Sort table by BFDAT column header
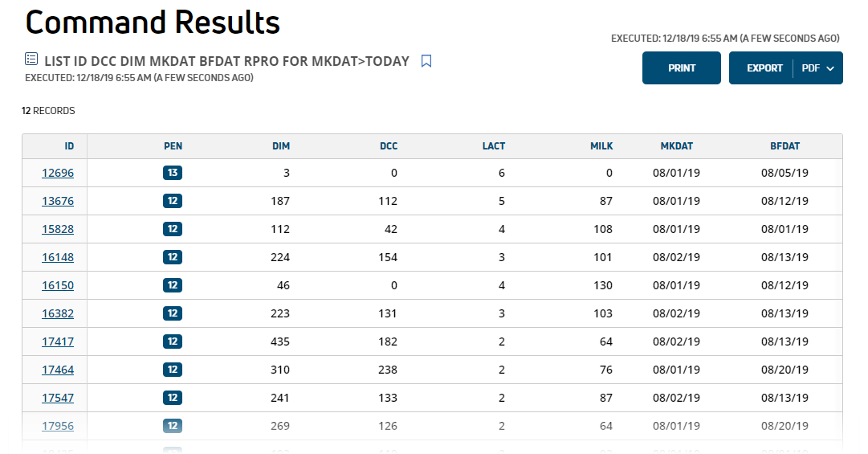The width and height of the screenshot is (868, 454). tap(785, 146)
